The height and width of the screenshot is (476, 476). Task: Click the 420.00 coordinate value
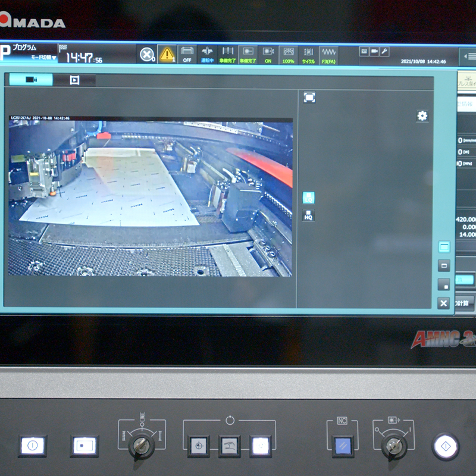[x=466, y=219]
